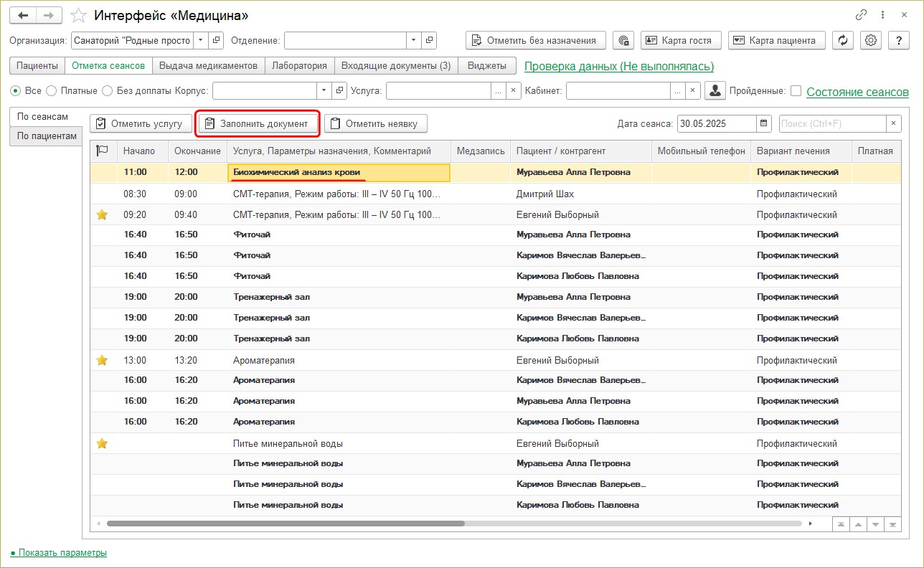This screenshot has height=568, width=924.
Task: Open calendar picker for Дата сеанса
Action: click(x=764, y=123)
